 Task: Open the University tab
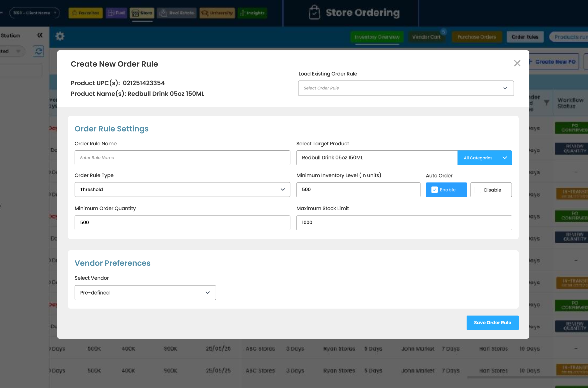[217, 13]
